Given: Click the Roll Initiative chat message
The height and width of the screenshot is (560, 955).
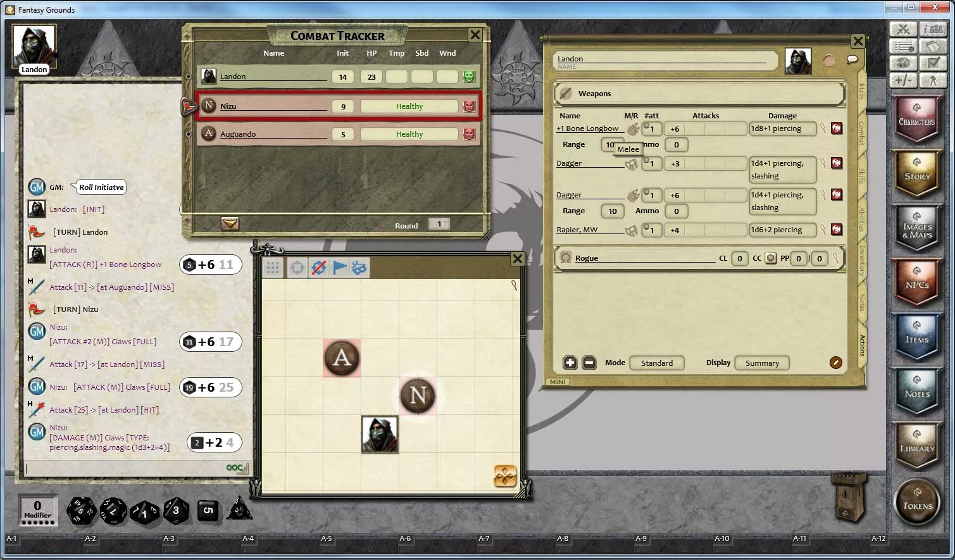Looking at the screenshot, I should tap(101, 187).
